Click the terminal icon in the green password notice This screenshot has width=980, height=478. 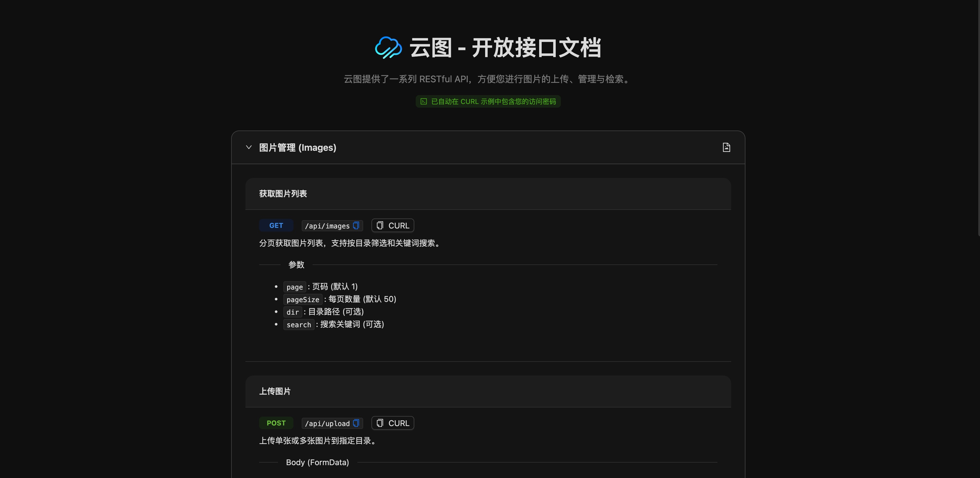tap(423, 101)
